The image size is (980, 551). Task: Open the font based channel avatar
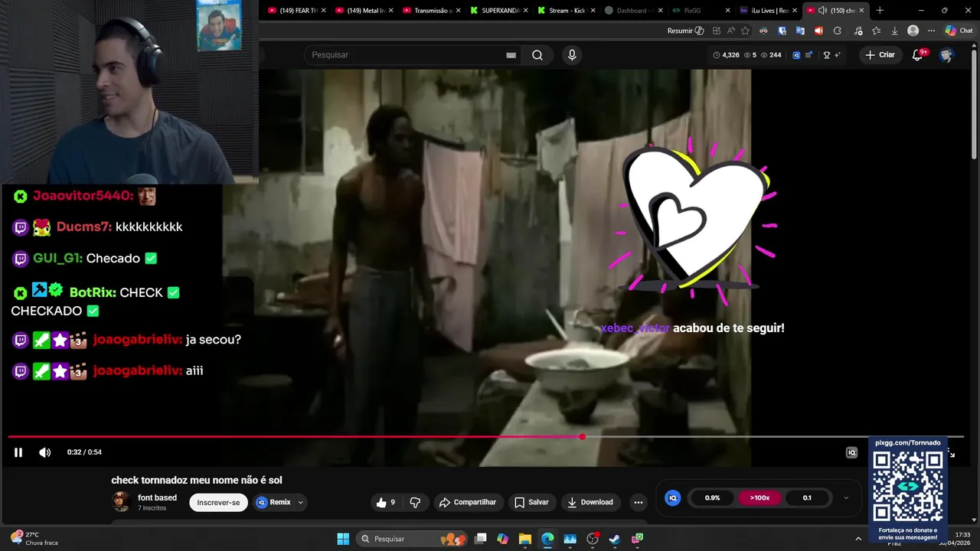pyautogui.click(x=121, y=502)
